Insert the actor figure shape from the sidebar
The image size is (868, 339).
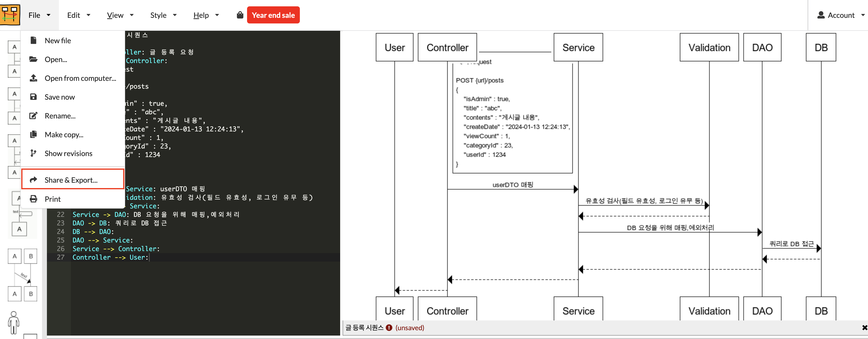[13, 322]
